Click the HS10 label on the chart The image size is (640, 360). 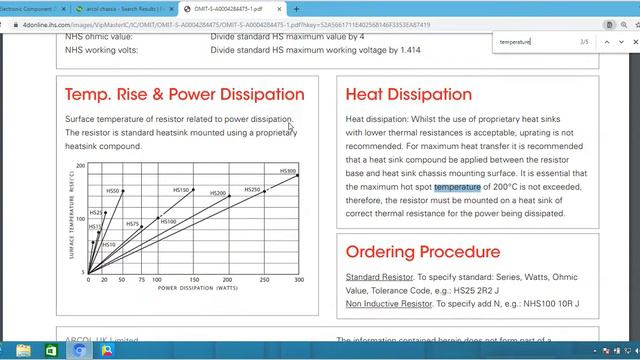click(x=109, y=245)
